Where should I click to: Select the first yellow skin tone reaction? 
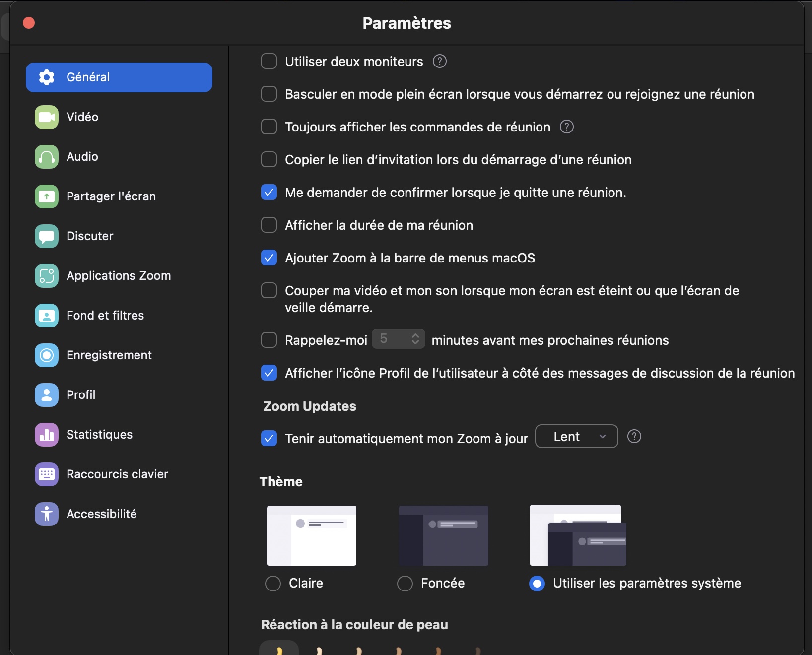pyautogui.click(x=279, y=649)
